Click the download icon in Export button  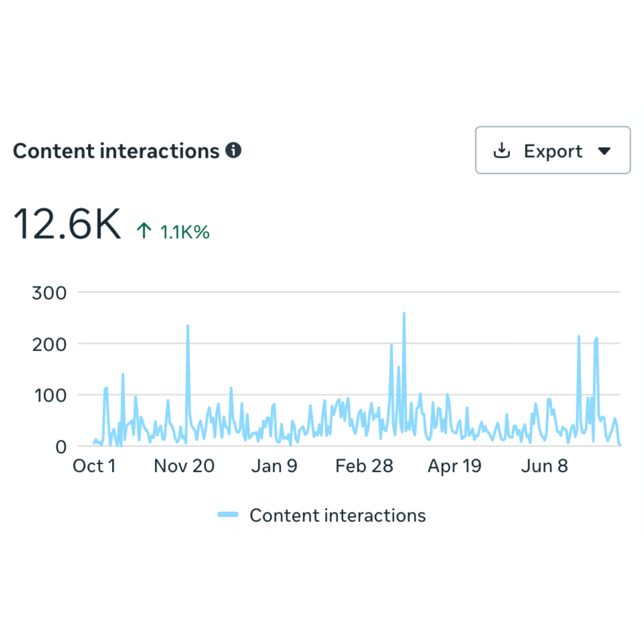[x=502, y=150]
